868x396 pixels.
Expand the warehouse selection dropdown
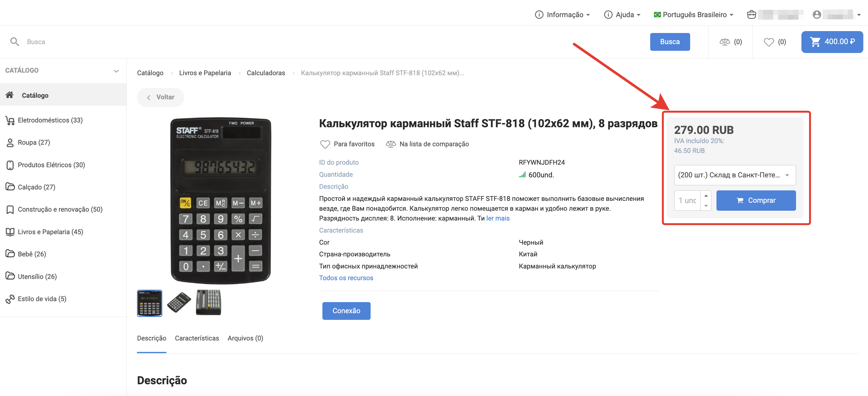pyautogui.click(x=735, y=175)
